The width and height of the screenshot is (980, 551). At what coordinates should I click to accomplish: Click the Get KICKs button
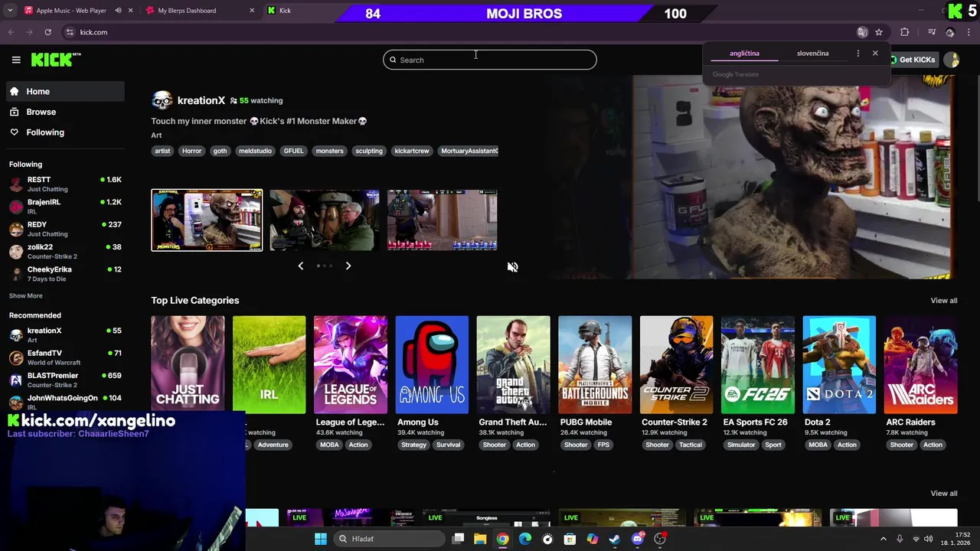pos(913,60)
